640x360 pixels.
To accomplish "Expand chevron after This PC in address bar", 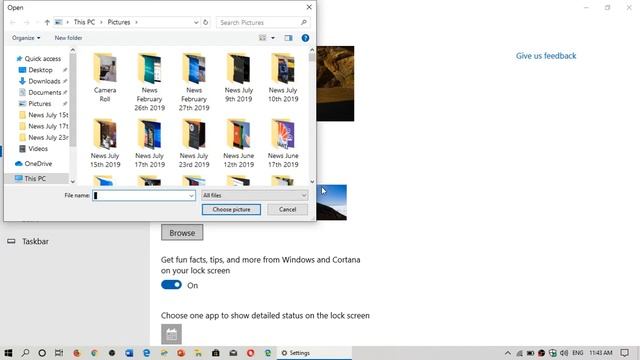I will pyautogui.click(x=101, y=22).
